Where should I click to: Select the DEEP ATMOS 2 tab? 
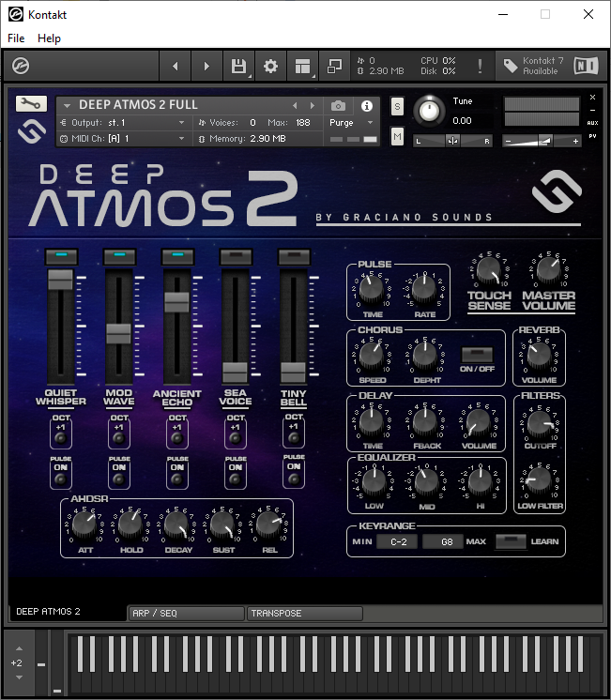click(x=67, y=612)
